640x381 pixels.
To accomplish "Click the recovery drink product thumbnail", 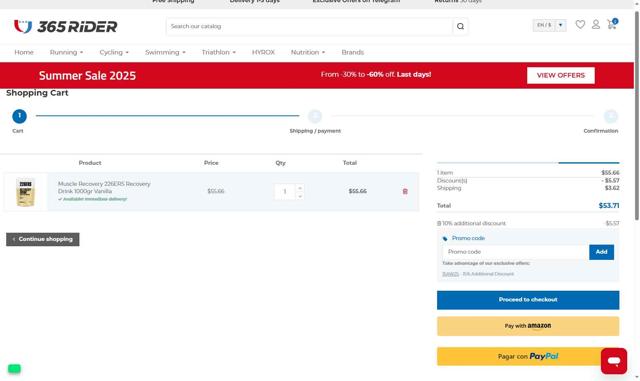I will pos(26,192).
